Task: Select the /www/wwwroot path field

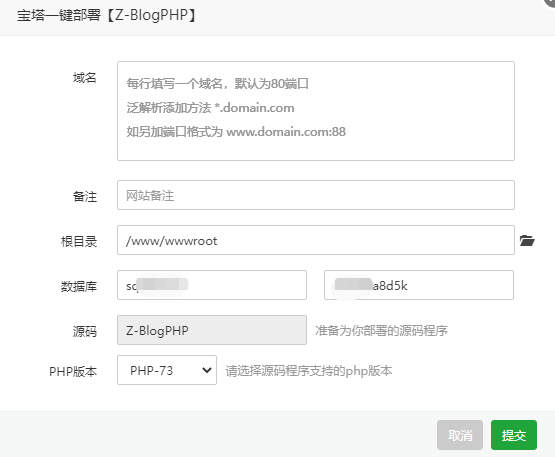Action: click(316, 240)
